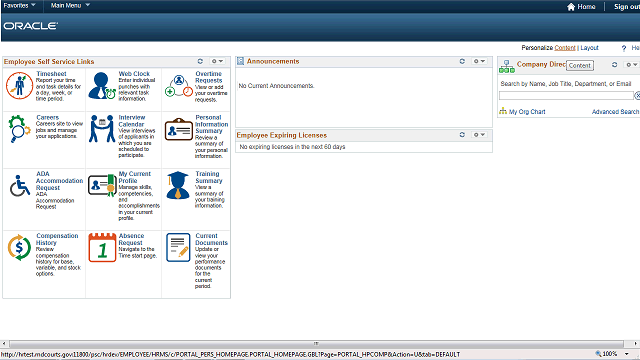Open the Web Clock icon
Screen dimensions: 640x360
(x=102, y=86)
